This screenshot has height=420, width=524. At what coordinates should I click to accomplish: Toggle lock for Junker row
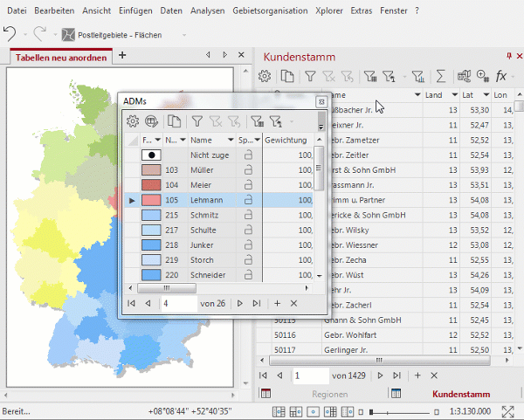(x=248, y=244)
